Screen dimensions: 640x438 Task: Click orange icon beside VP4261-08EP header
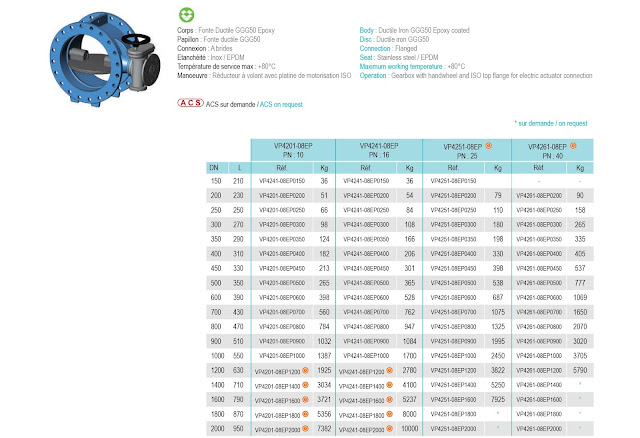pyautogui.click(x=573, y=145)
